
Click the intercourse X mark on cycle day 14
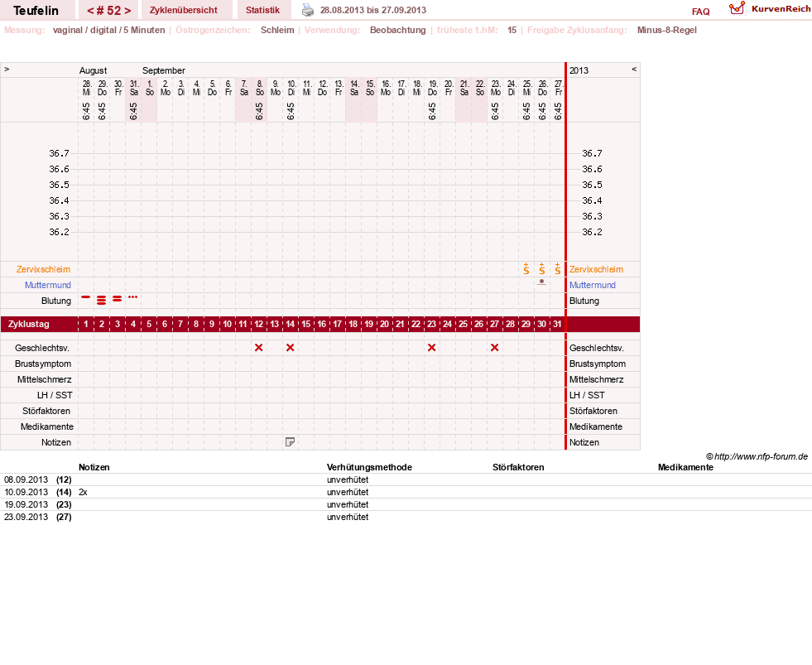(x=290, y=348)
